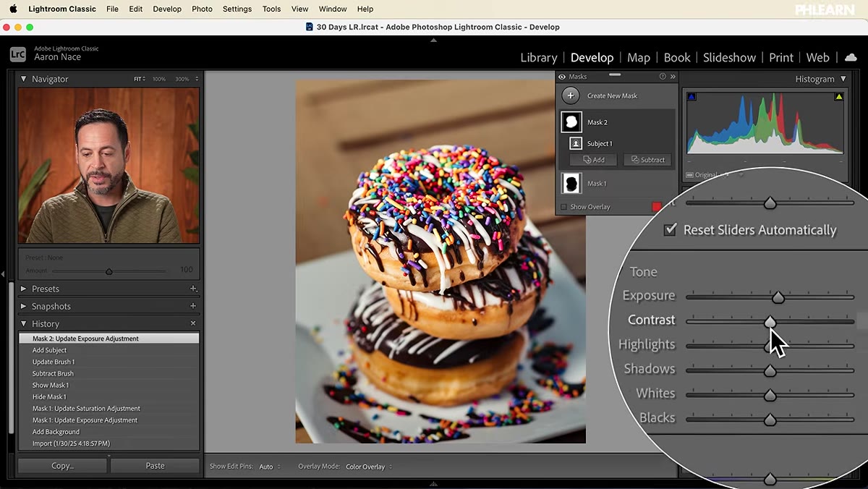Click the red overlay color swatch
The height and width of the screenshot is (489, 868).
tap(657, 207)
